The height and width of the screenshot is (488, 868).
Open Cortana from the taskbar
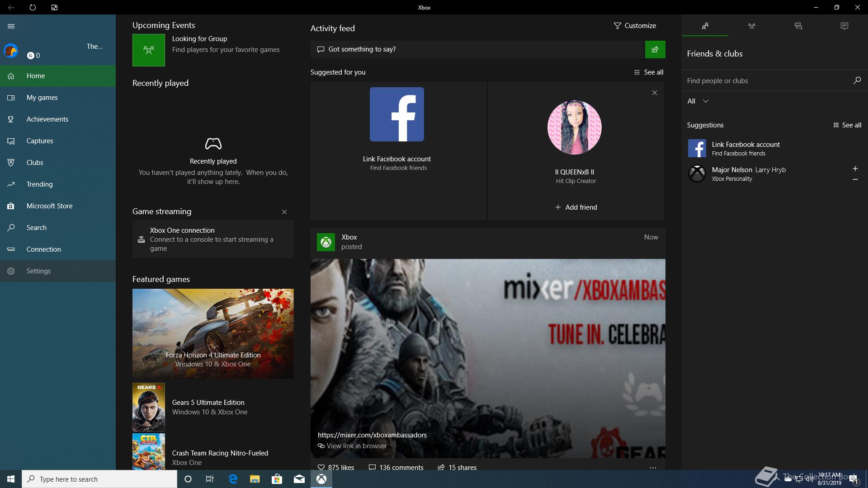coord(188,479)
